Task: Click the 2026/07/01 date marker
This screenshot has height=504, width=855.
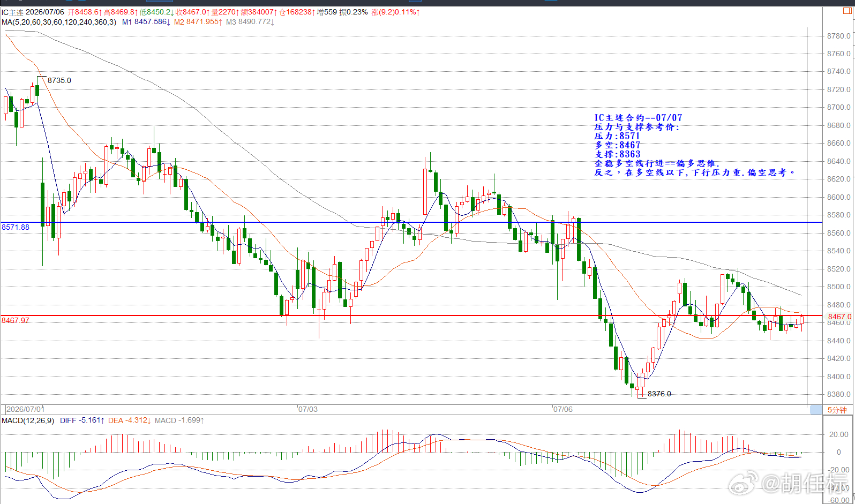Action: (x=25, y=409)
